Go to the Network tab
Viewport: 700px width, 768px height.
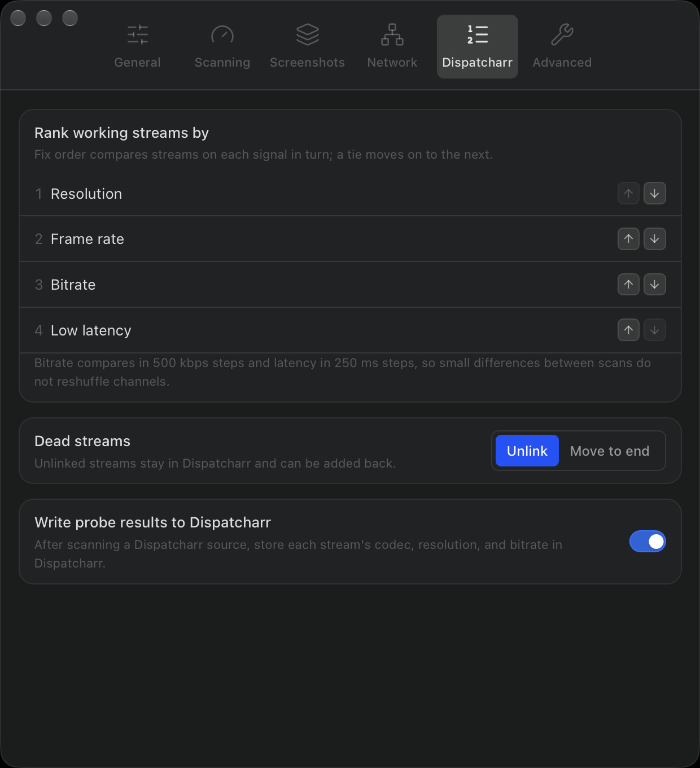392,46
